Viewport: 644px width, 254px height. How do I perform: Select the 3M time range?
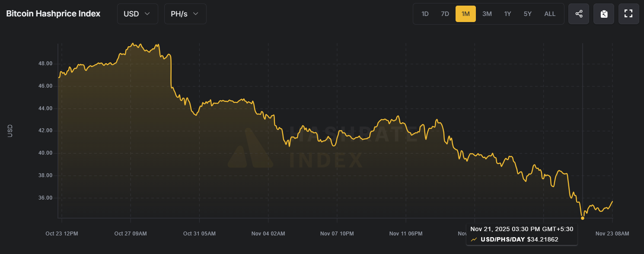coord(487,14)
